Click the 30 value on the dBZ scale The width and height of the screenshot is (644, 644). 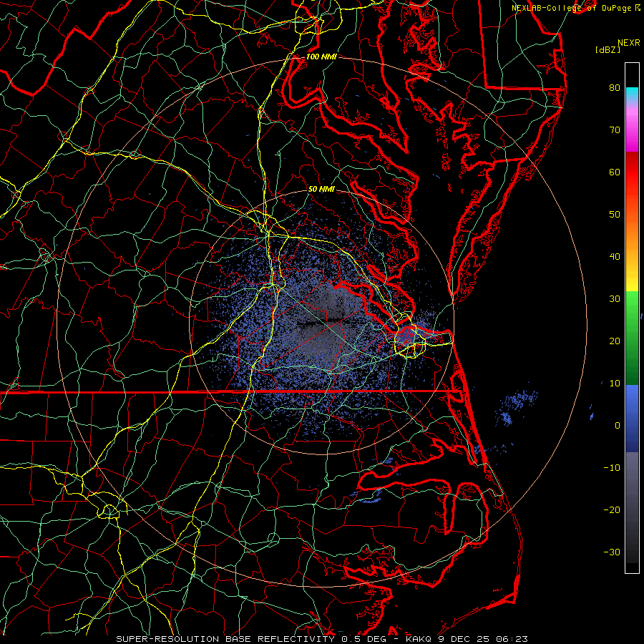click(x=615, y=298)
